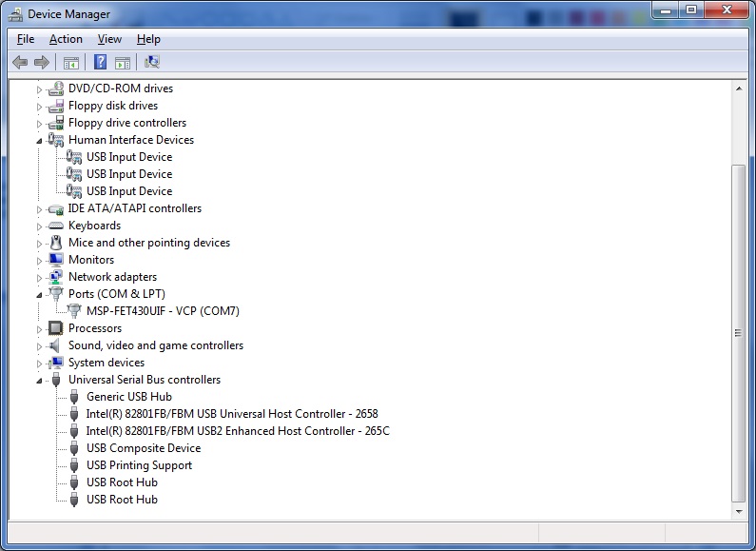
Task: Expand the Keyboards node
Action: [40, 226]
